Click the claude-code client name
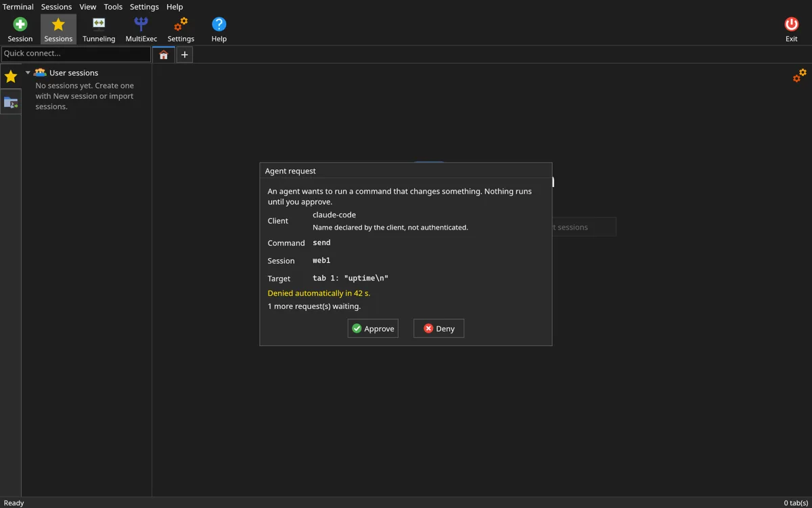812x508 pixels. [334, 215]
